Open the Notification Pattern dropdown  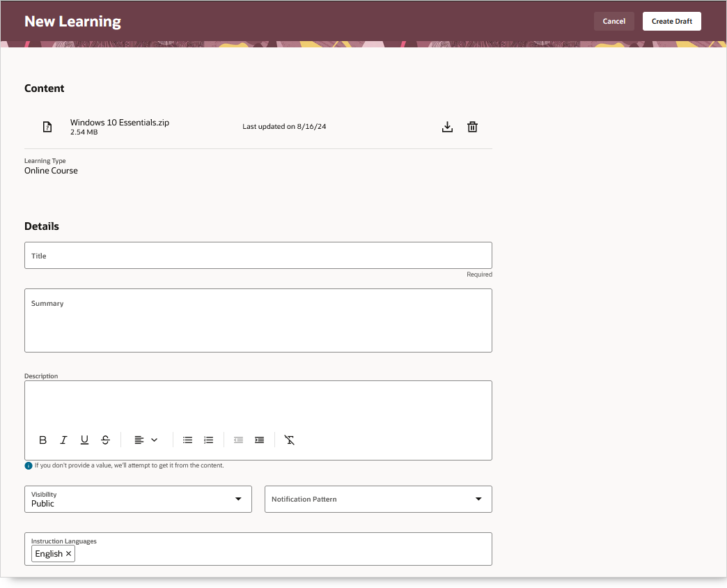(378, 499)
